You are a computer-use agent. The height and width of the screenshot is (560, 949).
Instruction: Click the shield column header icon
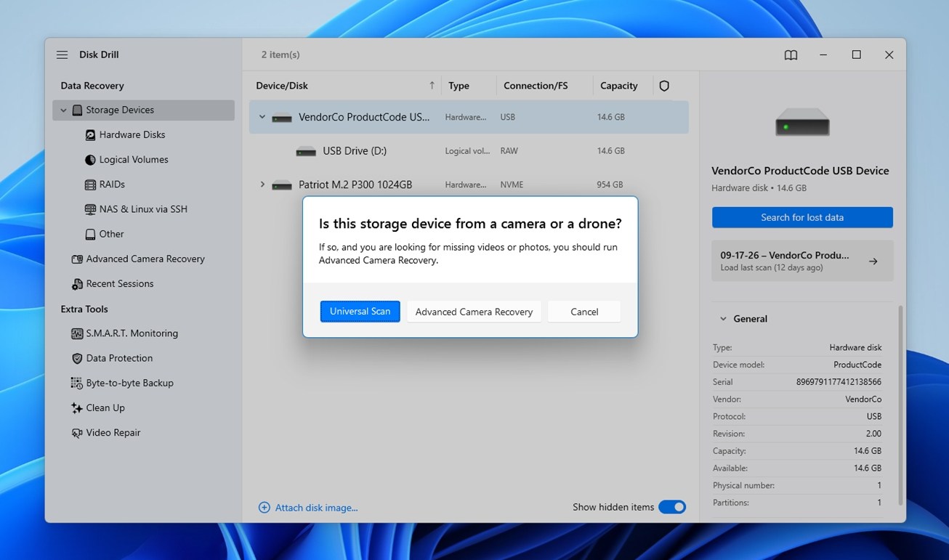tap(663, 86)
